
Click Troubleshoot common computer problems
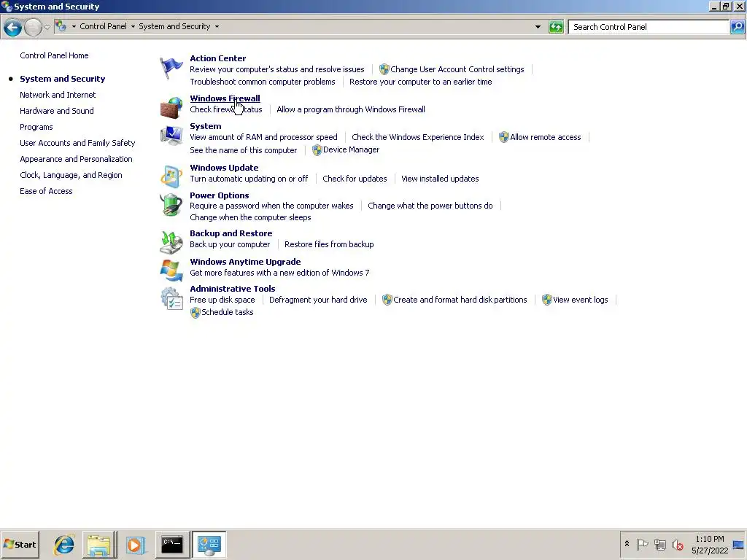pos(263,82)
